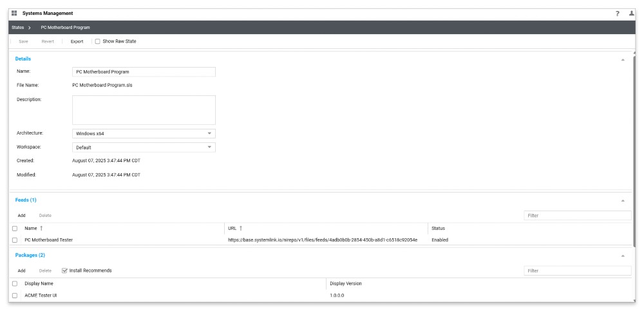
Task: Edit the Name input field
Action: (144, 72)
